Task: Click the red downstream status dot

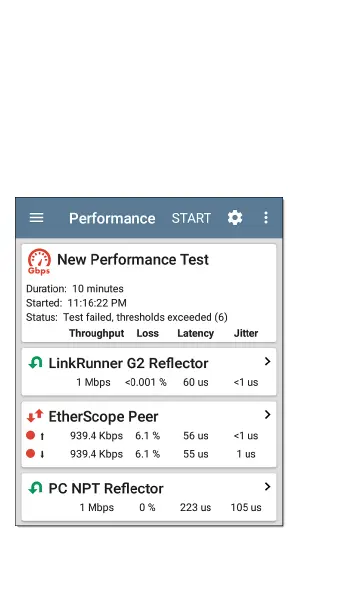Action: click(x=30, y=453)
